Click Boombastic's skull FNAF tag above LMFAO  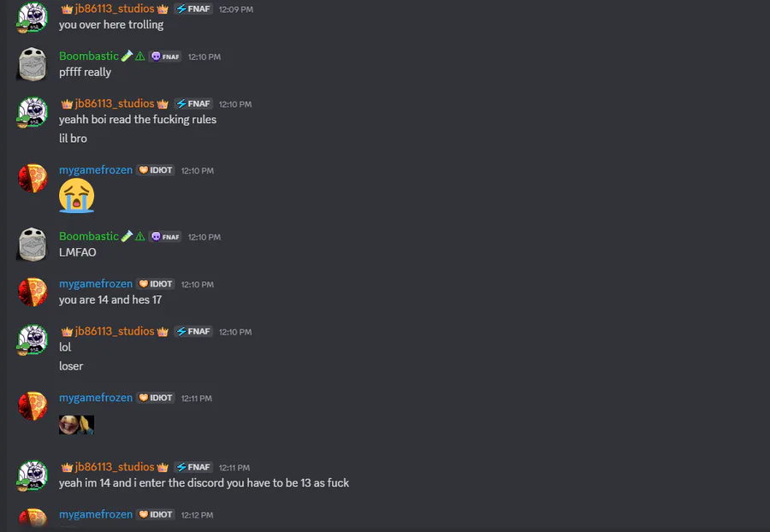(x=165, y=237)
